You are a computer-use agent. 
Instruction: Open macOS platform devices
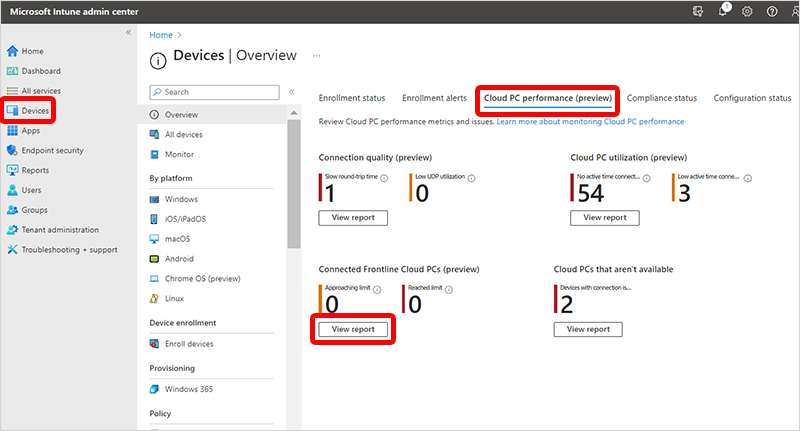pos(170,239)
